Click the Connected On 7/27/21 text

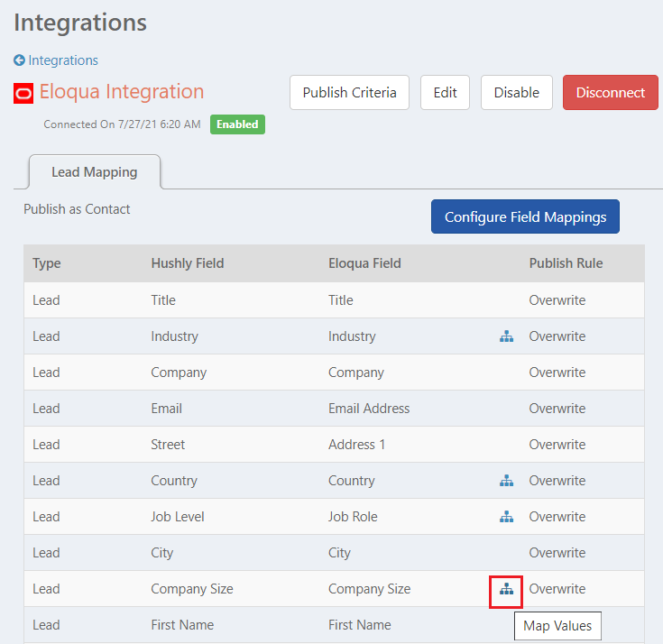pos(122,124)
